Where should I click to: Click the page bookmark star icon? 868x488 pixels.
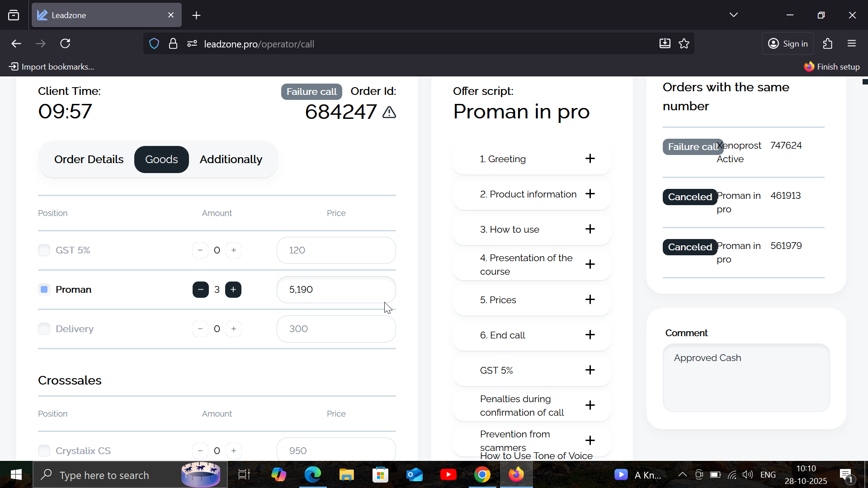tap(684, 44)
